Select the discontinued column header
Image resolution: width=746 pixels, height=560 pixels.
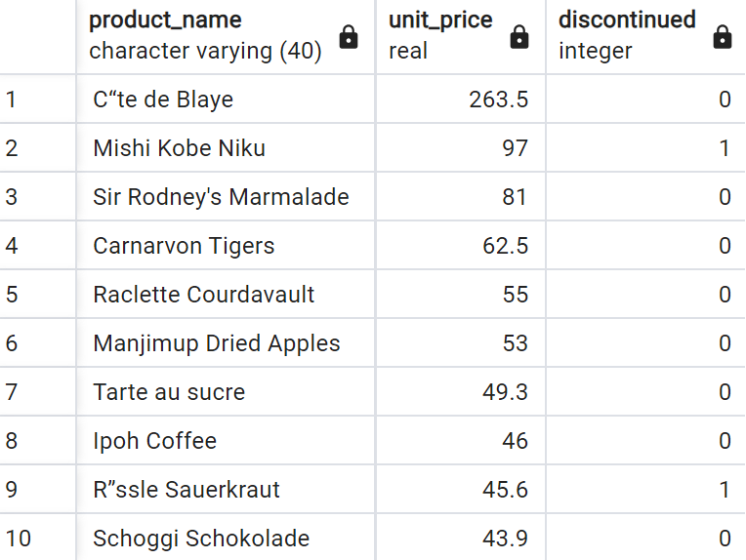646,37
